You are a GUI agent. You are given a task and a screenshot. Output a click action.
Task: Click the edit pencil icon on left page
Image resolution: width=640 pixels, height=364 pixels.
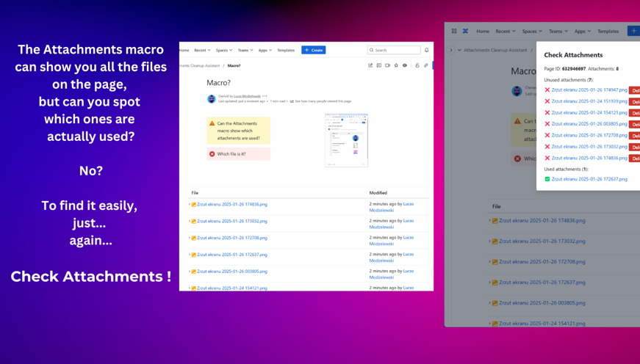click(x=370, y=65)
